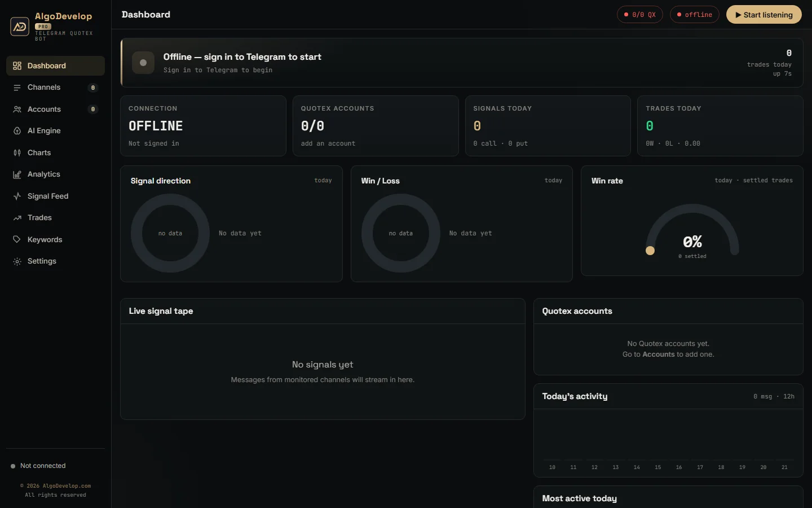The width and height of the screenshot is (812, 508).
Task: Click the offline status pill
Action: pyautogui.click(x=695, y=15)
